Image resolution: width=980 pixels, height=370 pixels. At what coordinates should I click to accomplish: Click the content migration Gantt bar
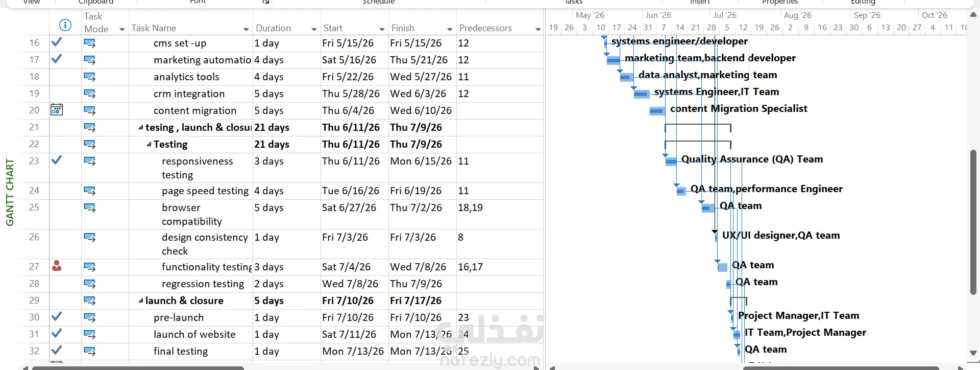(x=657, y=111)
